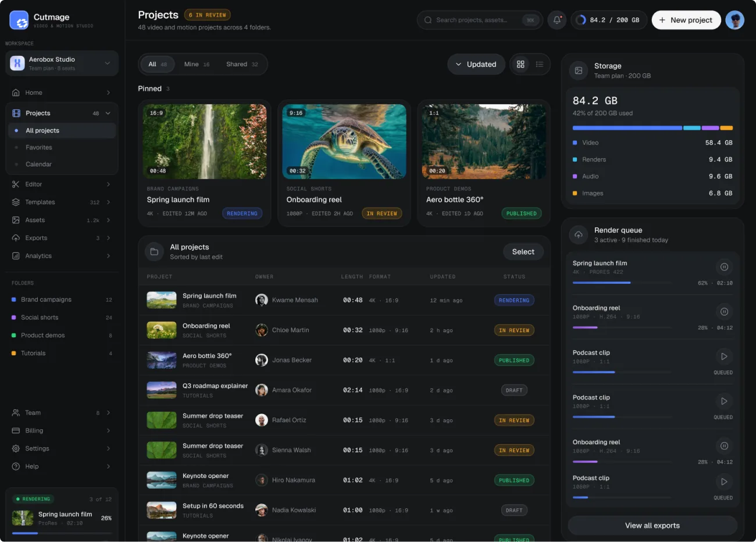Open Exports in the sidebar
This screenshot has height=542, width=756.
[62, 238]
